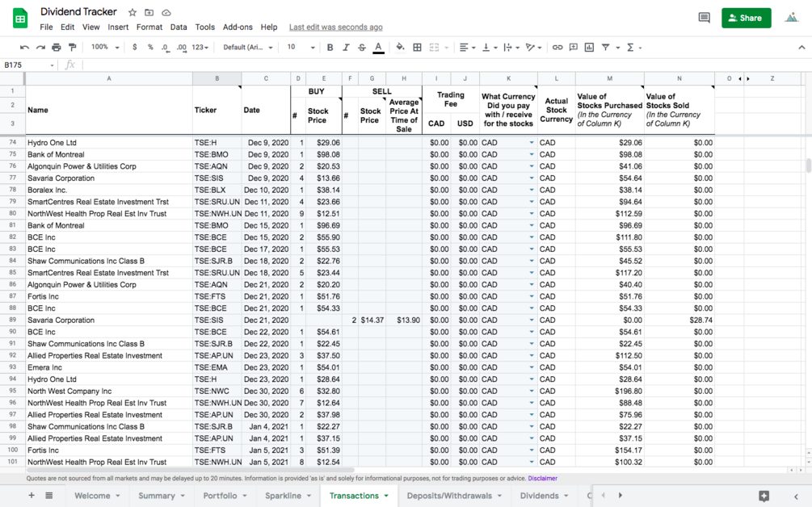812x507 pixels.
Task: Star the Dividend Tracker document
Action: 133,12
